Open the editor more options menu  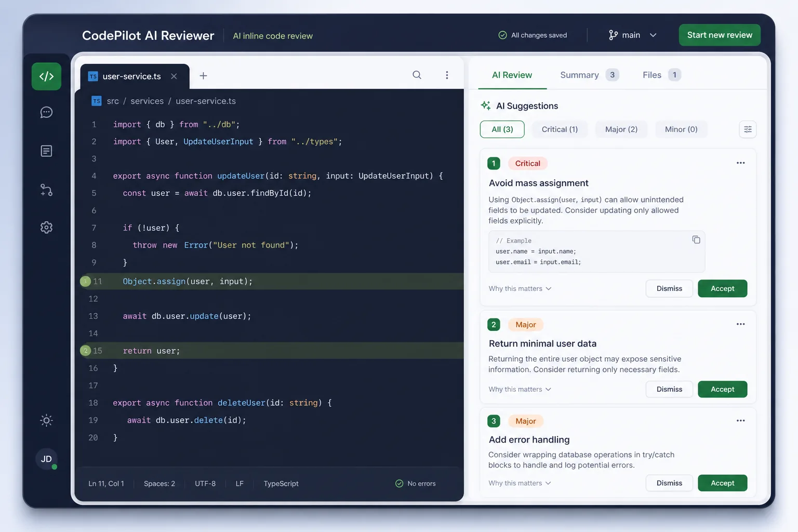pyautogui.click(x=447, y=75)
